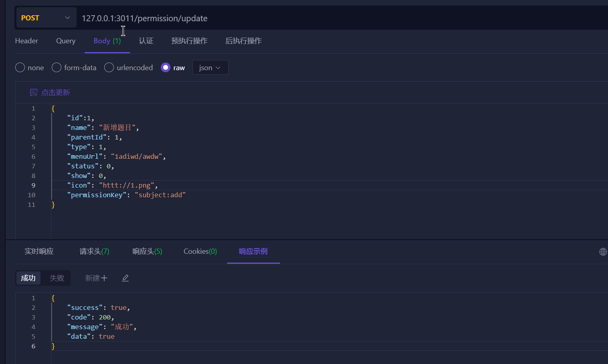Viewport: 608px width, 364px height.
Task: Click the "permissionKey" line in request body
Action: click(126, 195)
